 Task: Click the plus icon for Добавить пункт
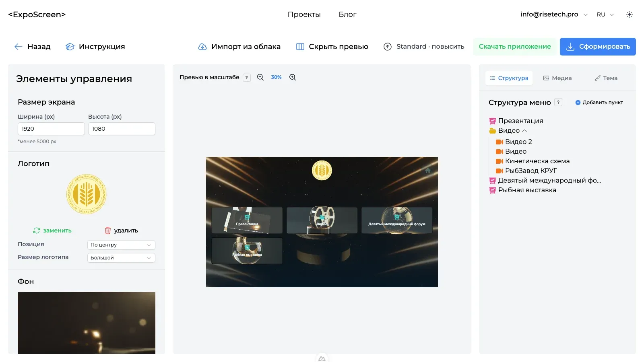click(x=578, y=103)
